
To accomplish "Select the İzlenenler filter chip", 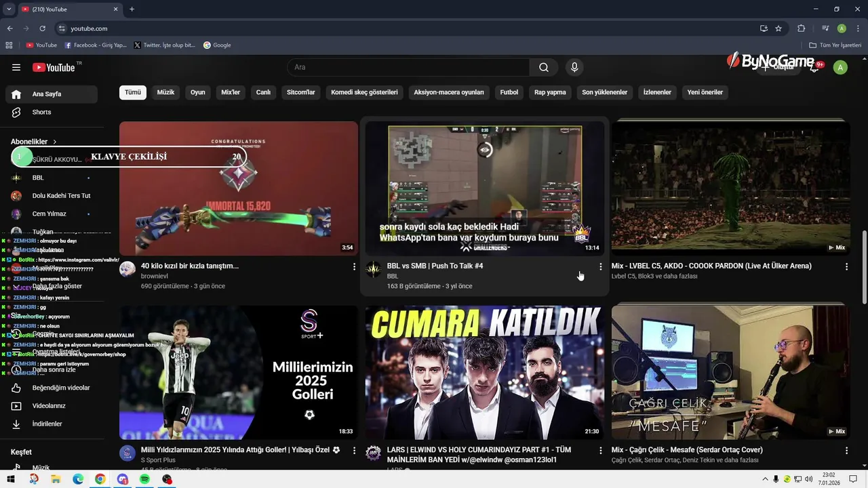I will click(657, 92).
